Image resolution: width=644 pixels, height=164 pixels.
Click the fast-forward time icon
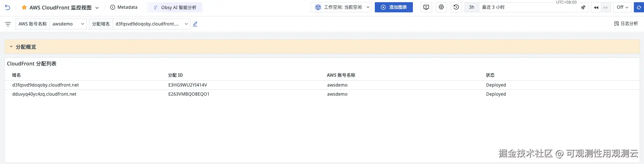(x=606, y=7)
